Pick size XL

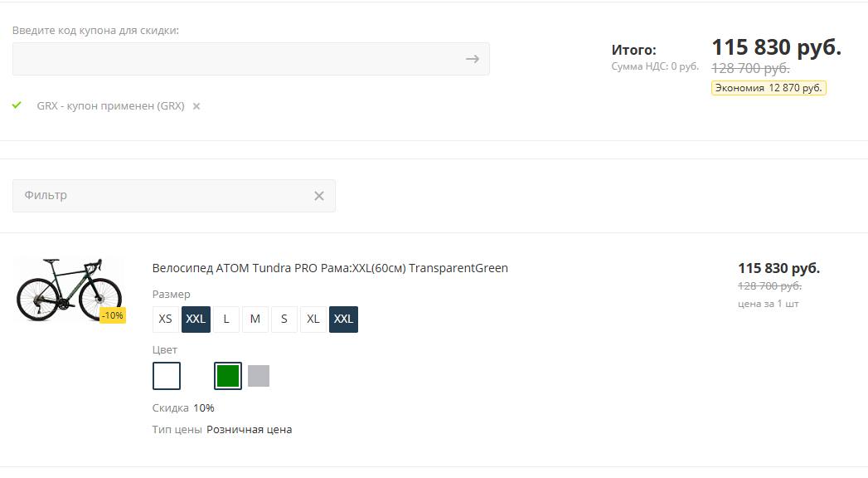tap(313, 319)
